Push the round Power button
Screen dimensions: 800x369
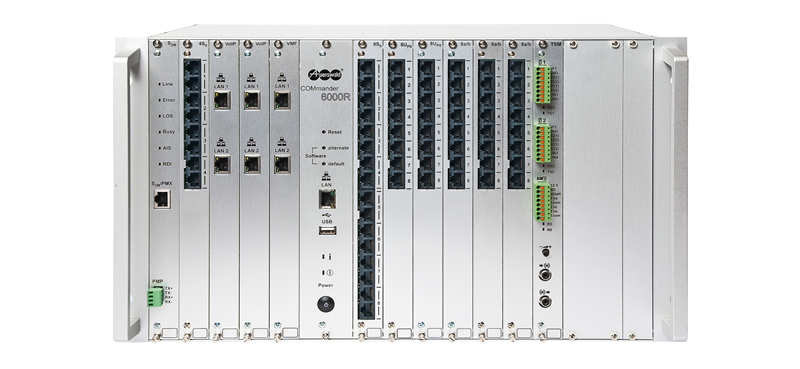tap(326, 304)
